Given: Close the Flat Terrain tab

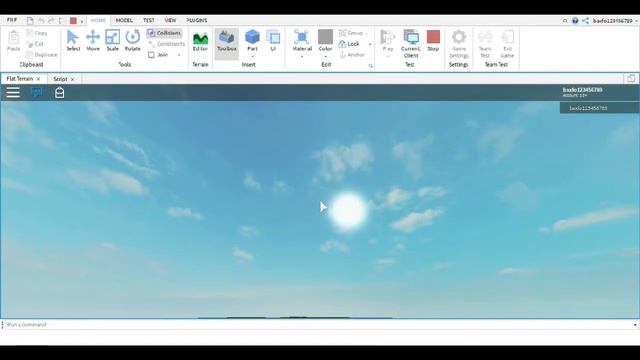Looking at the screenshot, I should (x=38, y=79).
